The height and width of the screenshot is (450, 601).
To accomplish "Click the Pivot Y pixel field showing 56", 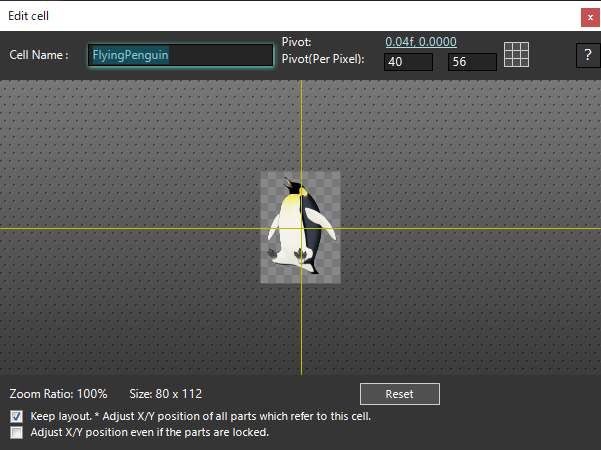I will [472, 62].
